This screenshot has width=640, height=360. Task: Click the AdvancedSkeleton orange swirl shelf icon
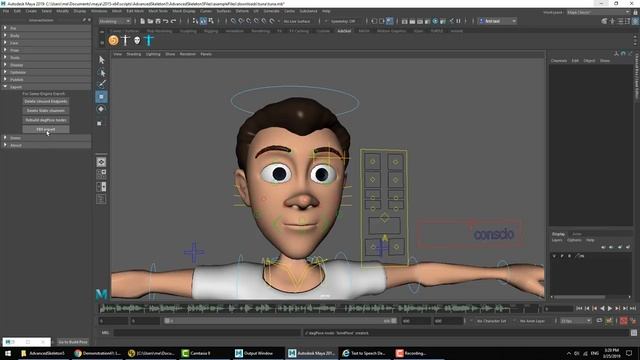(x=113, y=40)
